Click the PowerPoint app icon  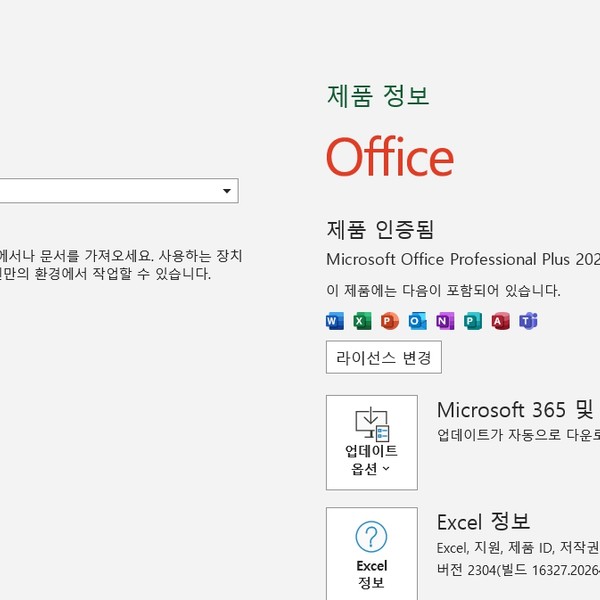[x=390, y=321]
